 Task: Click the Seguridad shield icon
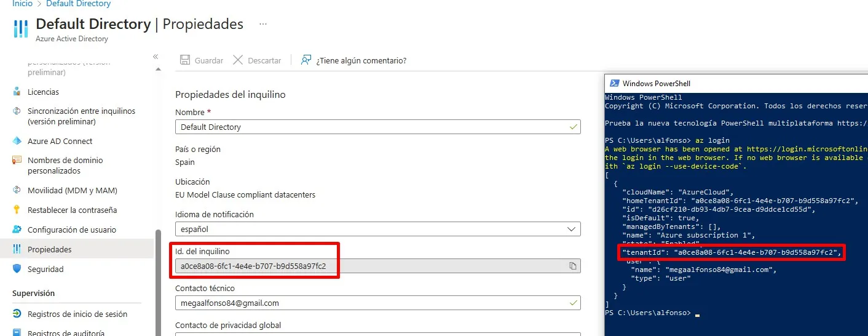point(17,269)
